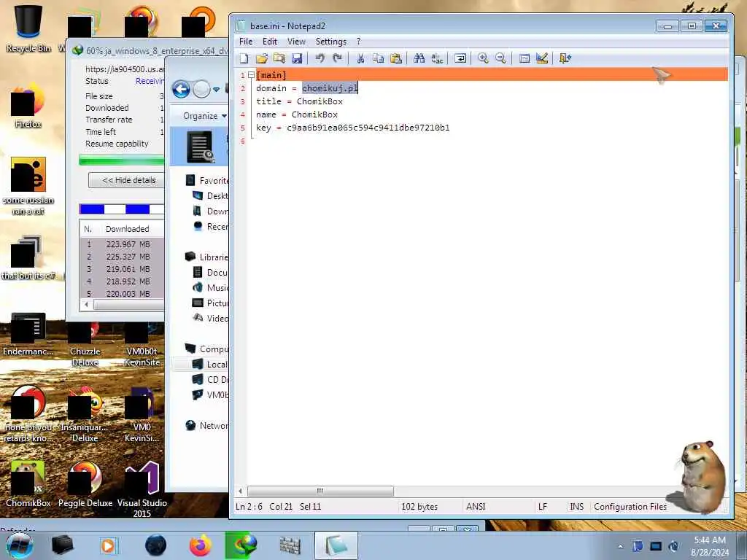This screenshot has width=747, height=560.
Task: Open the Select Scheme toolbar icon
Action: [x=524, y=58]
